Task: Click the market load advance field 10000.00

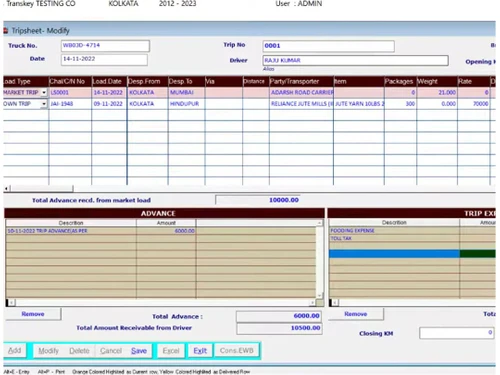Action: click(258, 200)
